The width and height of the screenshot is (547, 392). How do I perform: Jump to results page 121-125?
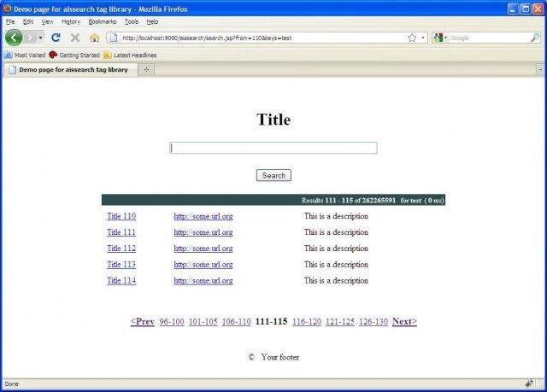point(340,322)
